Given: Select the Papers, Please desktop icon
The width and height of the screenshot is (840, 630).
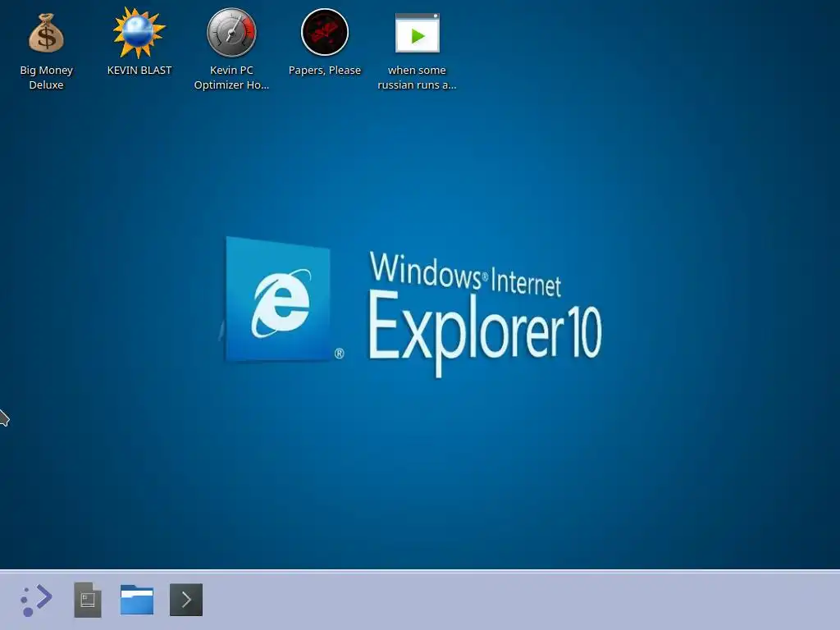Looking at the screenshot, I should 325,32.
